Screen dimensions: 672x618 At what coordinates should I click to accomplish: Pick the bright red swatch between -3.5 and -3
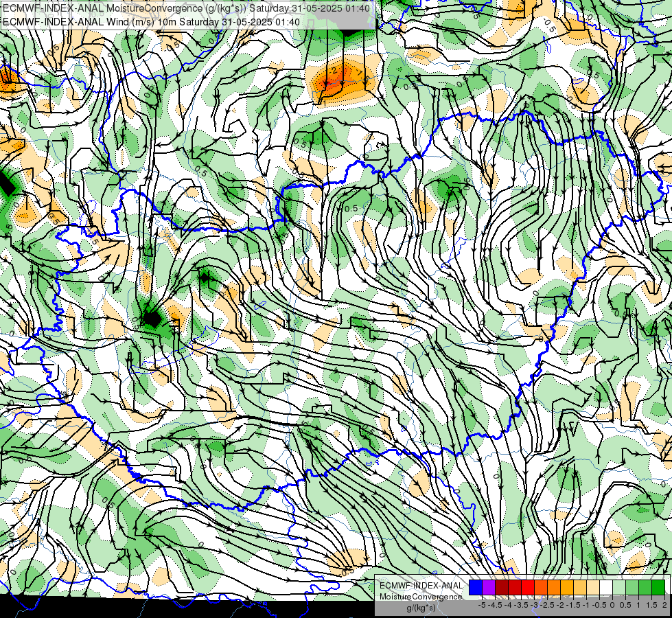528,587
